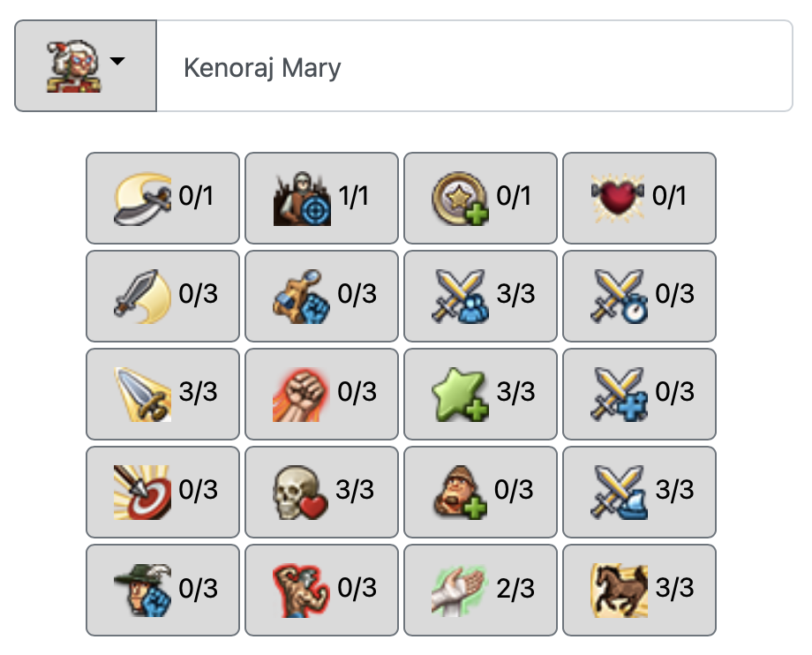This screenshot has width=812, height=655.
Task: Select the red fist skill 0/3
Action: [x=321, y=394]
